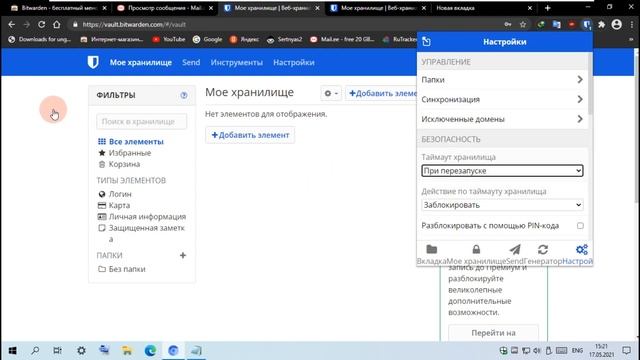Image resolution: width=640 pixels, height=360 pixels.
Task: Open Send in top navigation
Action: pyautogui.click(x=191, y=62)
